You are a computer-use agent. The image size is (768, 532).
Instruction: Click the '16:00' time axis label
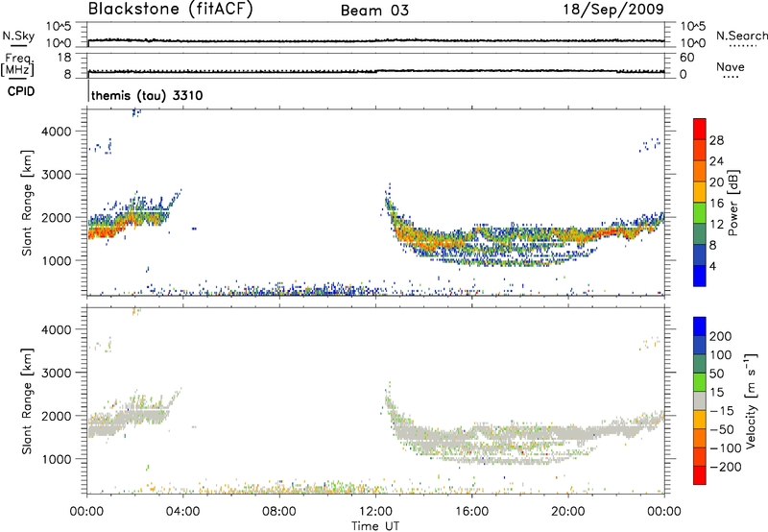[472, 512]
